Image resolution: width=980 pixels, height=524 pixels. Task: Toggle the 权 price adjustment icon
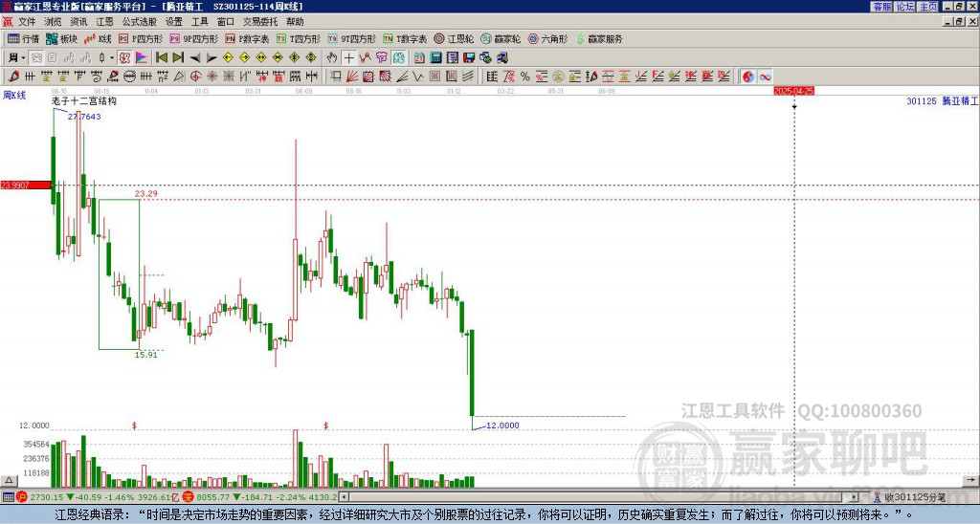(x=124, y=58)
